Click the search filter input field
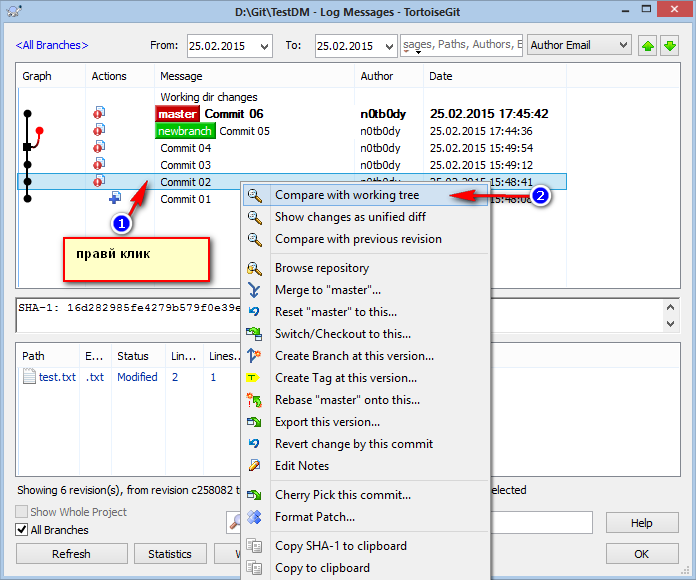This screenshot has width=696, height=580. [462, 45]
